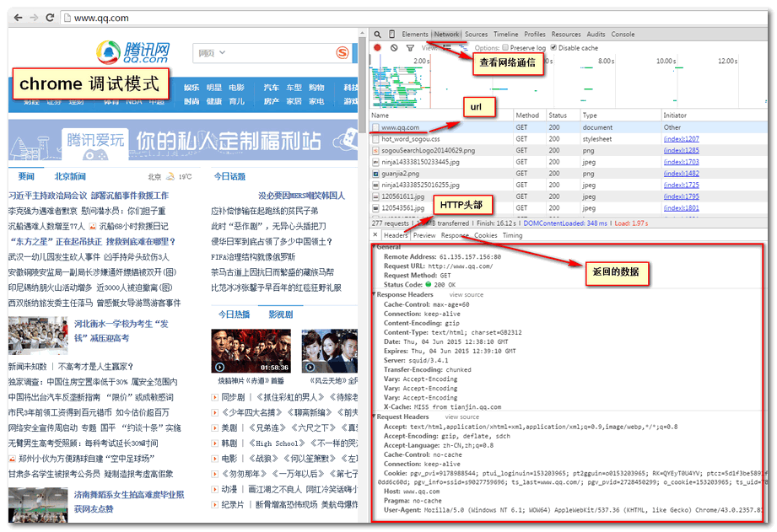Image resolution: width=777 pixels, height=532 pixels.
Task: Click the Tencent QQ.com logo
Action: click(132, 52)
